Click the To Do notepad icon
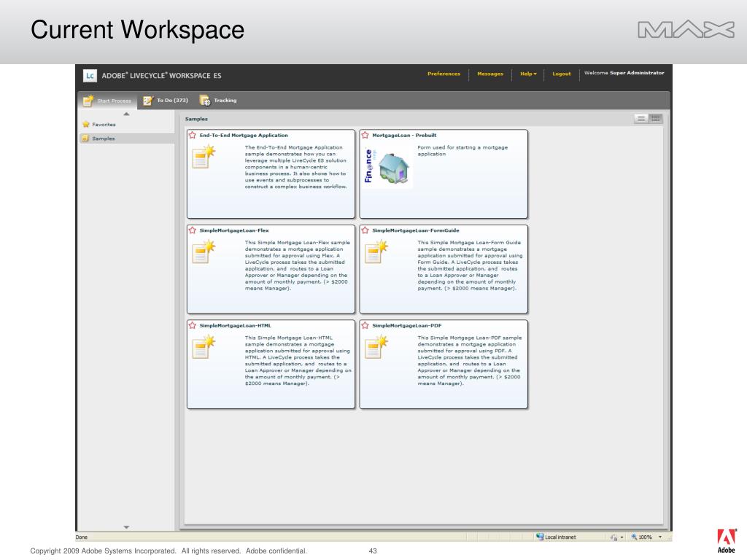 tap(148, 101)
